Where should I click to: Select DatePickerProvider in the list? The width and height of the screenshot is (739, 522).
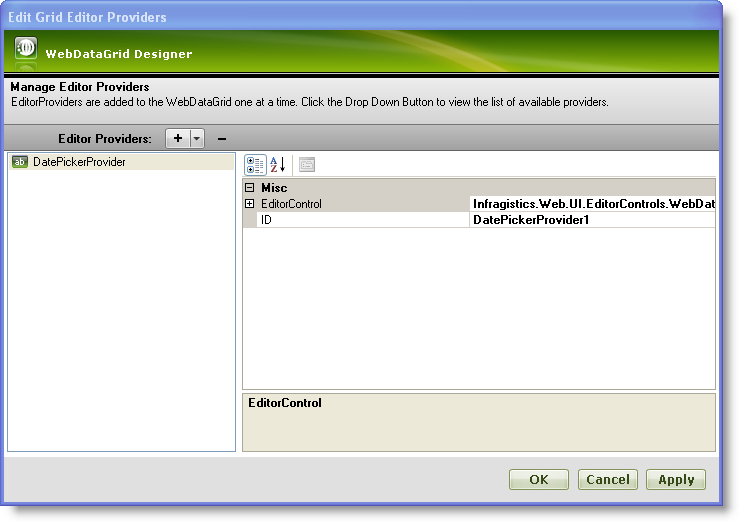click(122, 162)
